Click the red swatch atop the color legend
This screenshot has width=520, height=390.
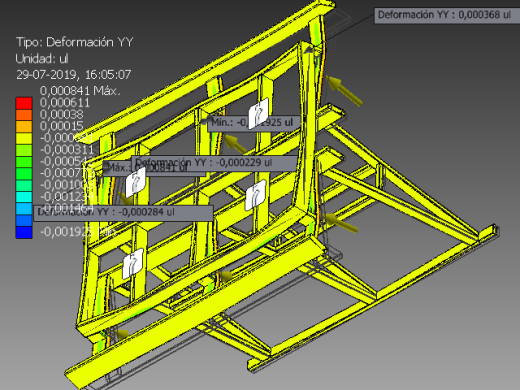(x=24, y=103)
